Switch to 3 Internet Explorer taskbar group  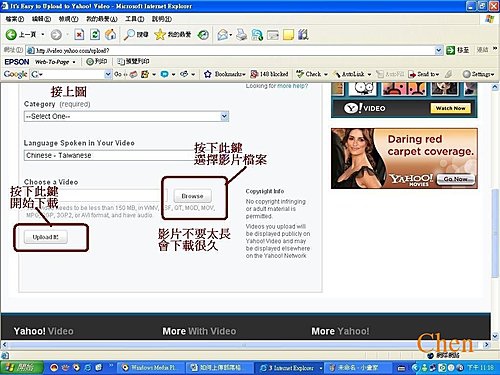[x=290, y=367]
